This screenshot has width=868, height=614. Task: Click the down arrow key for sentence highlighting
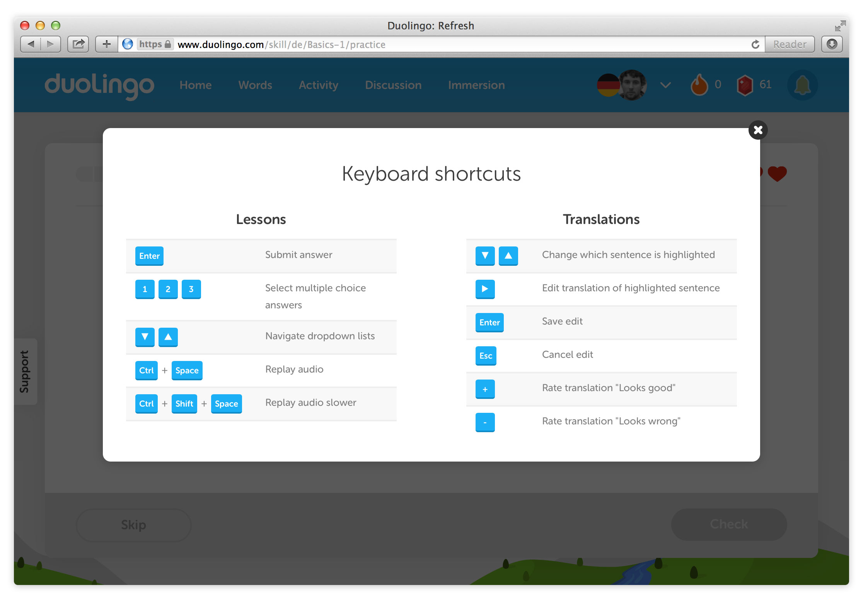pos(485,256)
